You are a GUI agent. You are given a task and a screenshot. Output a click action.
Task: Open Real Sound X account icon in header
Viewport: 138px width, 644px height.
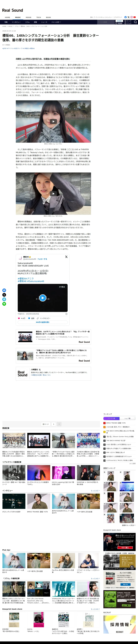click(x=128, y=17)
